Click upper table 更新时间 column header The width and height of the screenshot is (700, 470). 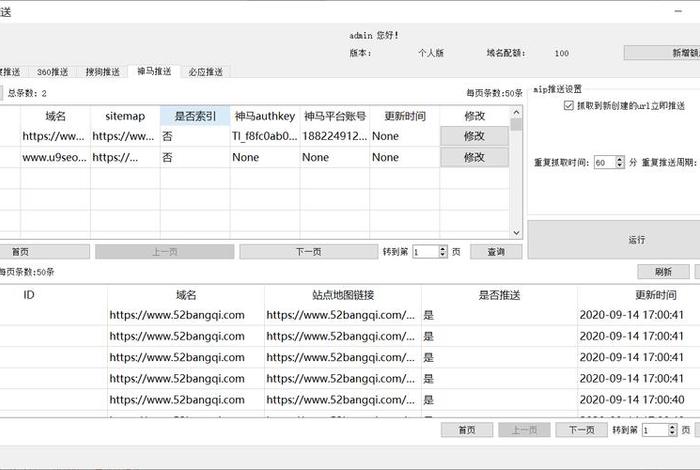(405, 116)
